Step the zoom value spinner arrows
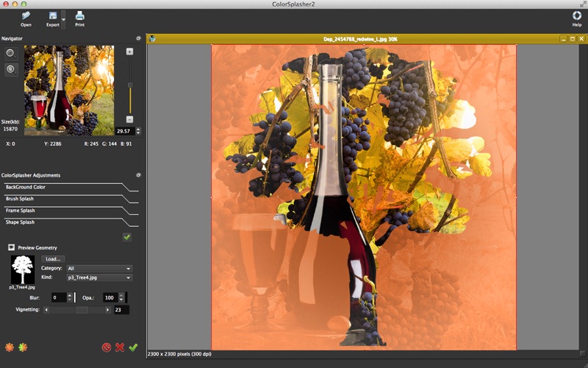Viewport: 588px width, 368px height. click(x=138, y=131)
